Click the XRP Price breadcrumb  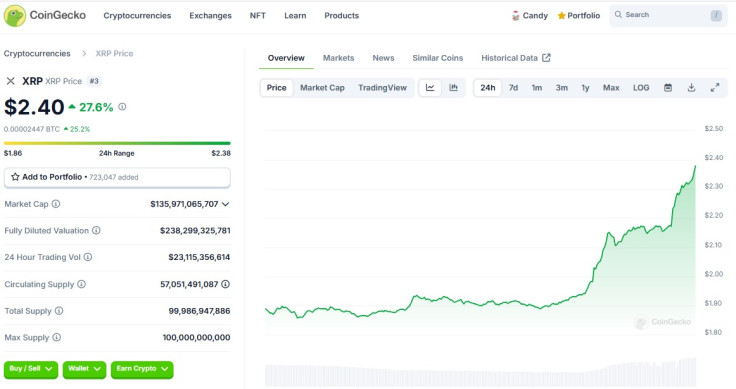(115, 53)
